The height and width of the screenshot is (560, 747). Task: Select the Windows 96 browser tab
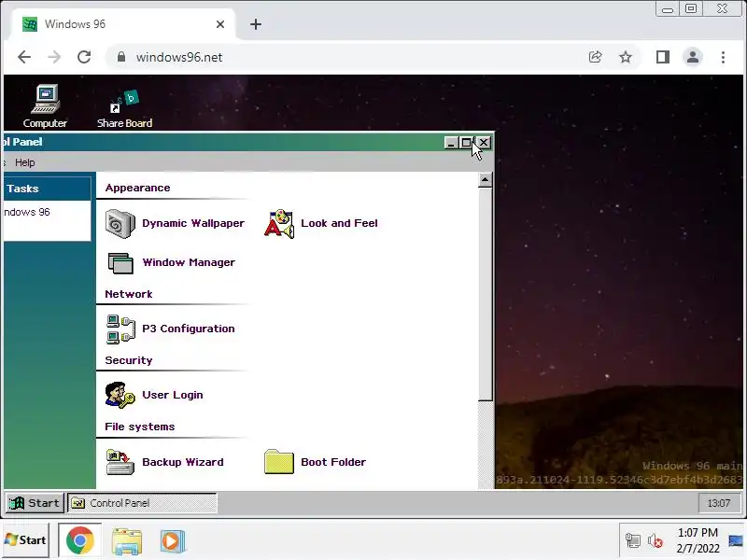click(123, 24)
